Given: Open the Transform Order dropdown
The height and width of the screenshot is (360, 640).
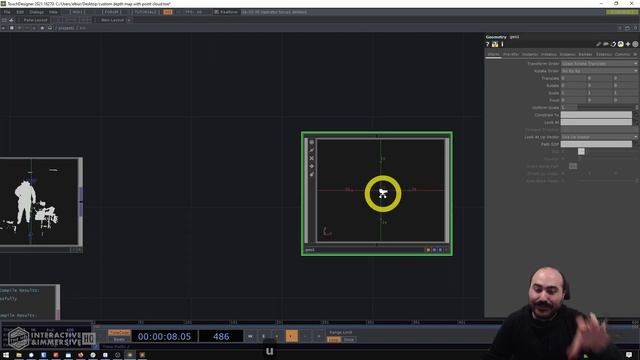Looking at the screenshot, I should 599,64.
